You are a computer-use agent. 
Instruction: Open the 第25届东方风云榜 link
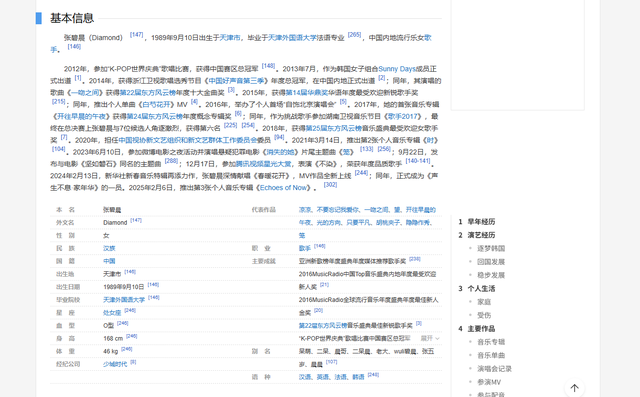tap(334, 128)
